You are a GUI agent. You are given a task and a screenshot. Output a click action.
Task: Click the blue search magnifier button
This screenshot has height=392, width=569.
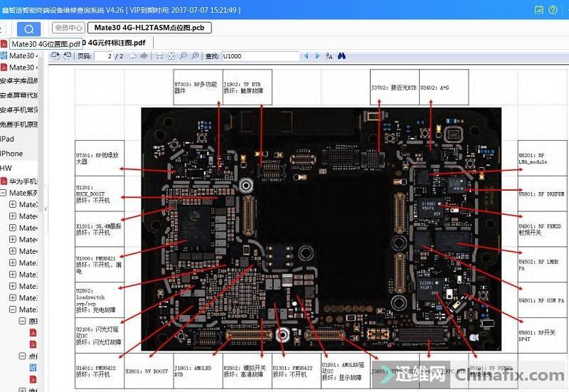coord(28,29)
